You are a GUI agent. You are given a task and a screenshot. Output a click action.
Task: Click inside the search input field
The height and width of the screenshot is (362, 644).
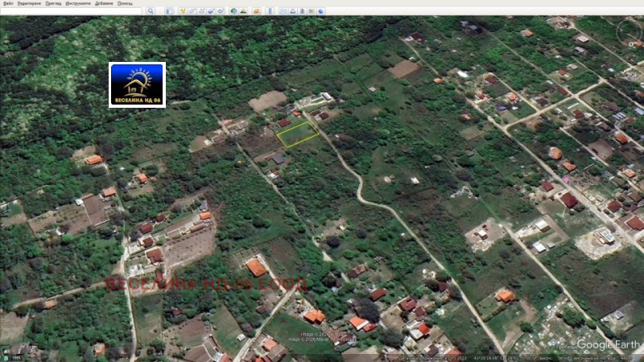(x=72, y=11)
